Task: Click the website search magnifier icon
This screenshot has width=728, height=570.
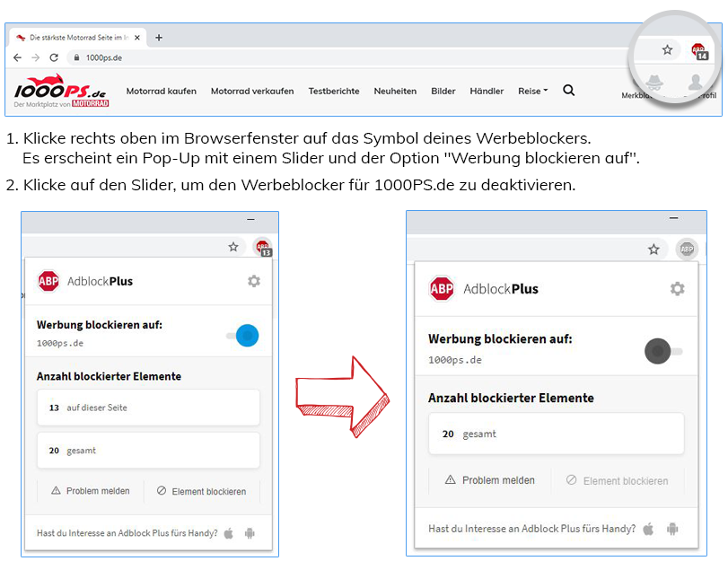Action: 569,90
